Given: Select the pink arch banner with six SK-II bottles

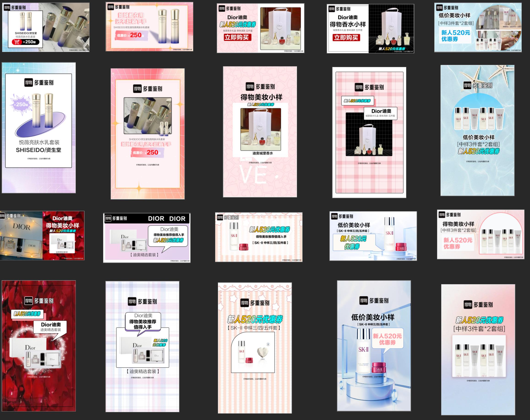Looking at the screenshot, I should pos(481,234).
